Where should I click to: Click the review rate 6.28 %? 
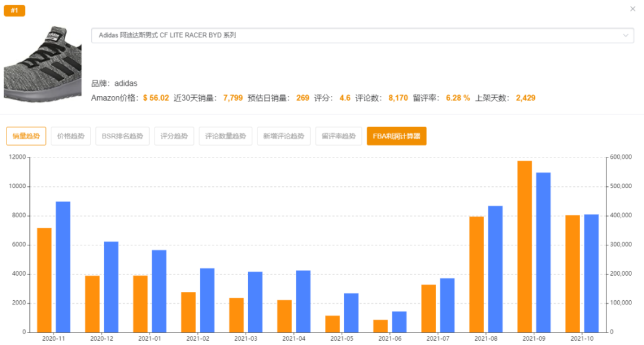(x=458, y=98)
